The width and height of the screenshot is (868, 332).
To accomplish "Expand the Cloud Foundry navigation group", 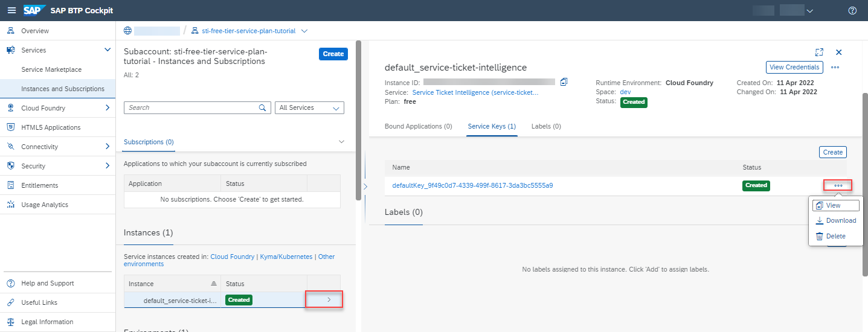I will [x=108, y=108].
